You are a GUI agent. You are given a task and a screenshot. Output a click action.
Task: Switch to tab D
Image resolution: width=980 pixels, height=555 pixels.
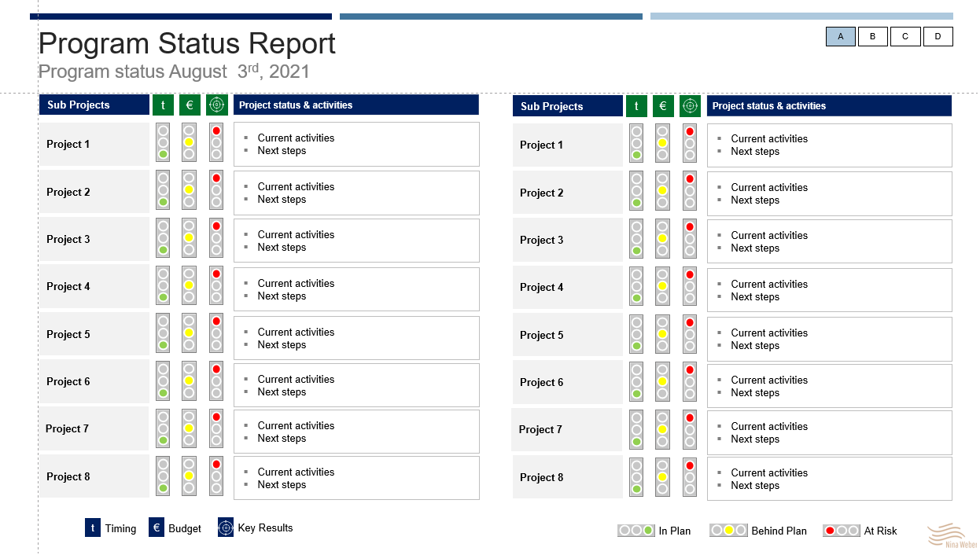click(938, 36)
